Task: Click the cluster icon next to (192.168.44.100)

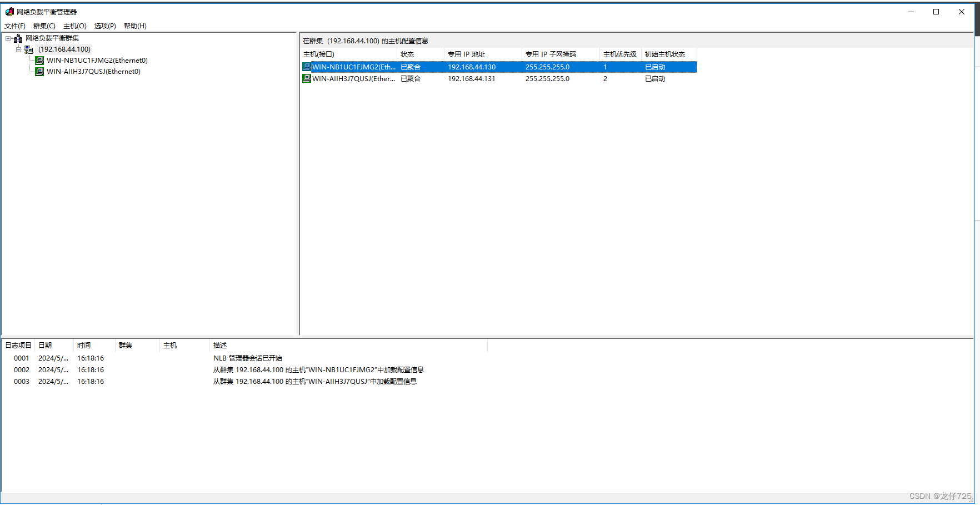Action: click(x=28, y=49)
